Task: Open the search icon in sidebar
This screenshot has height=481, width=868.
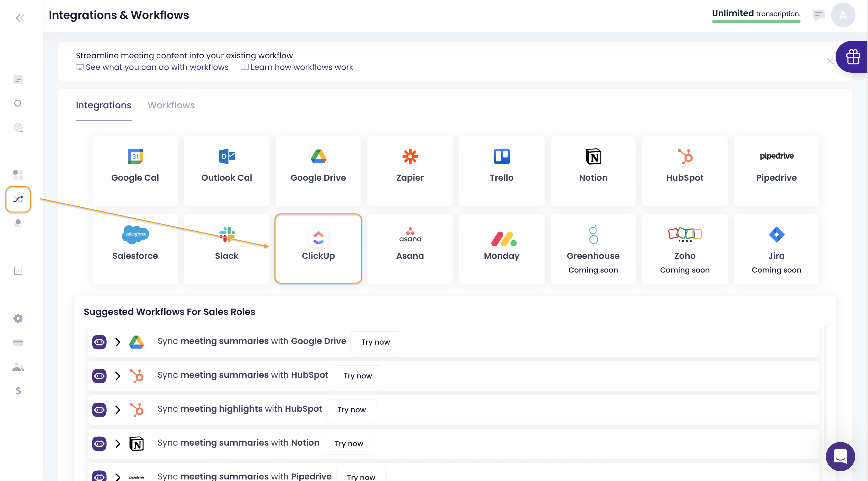Action: (18, 103)
